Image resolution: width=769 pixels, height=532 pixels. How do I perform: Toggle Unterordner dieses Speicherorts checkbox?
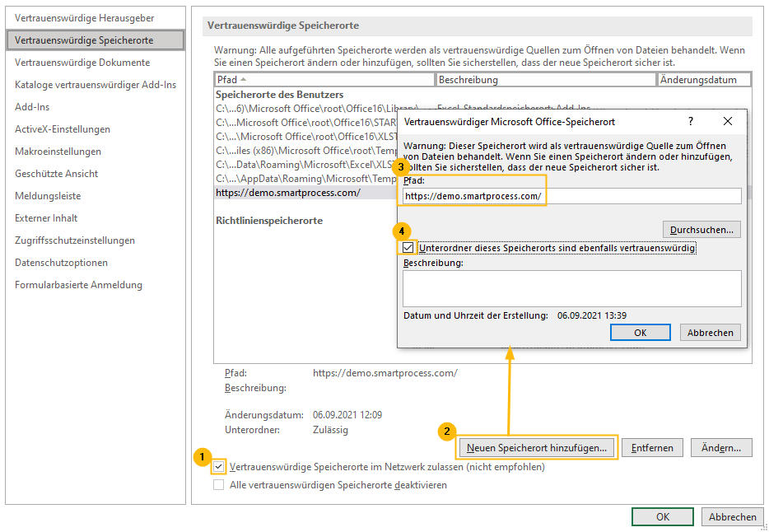point(408,248)
